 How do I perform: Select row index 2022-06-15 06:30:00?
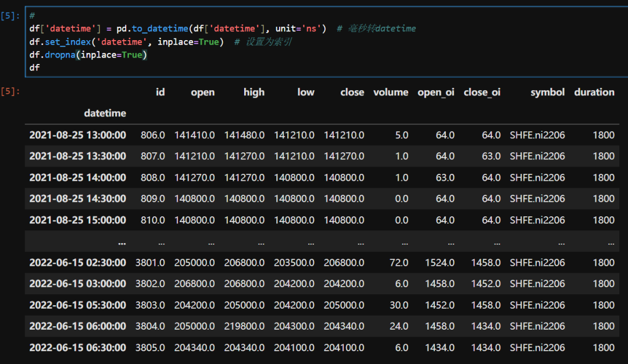click(78, 348)
